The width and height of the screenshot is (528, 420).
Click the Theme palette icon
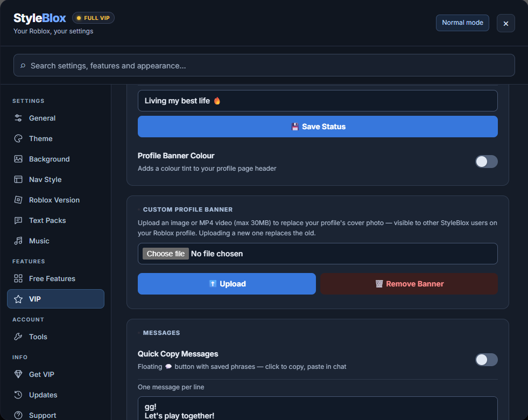click(x=18, y=138)
